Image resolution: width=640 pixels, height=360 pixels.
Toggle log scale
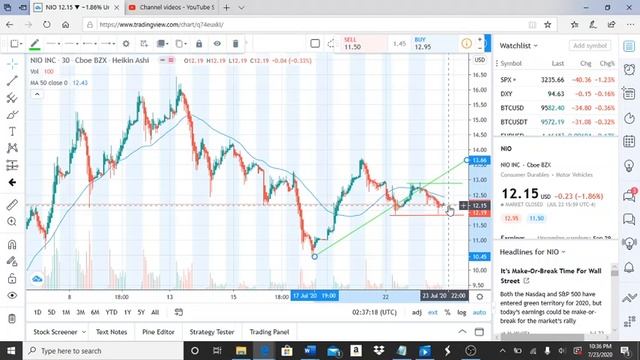(x=462, y=312)
